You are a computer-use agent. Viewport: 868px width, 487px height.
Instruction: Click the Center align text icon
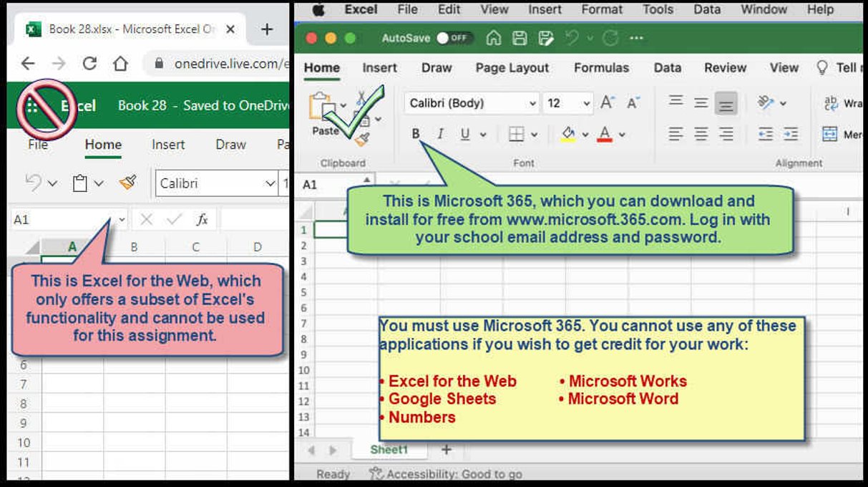tap(701, 134)
